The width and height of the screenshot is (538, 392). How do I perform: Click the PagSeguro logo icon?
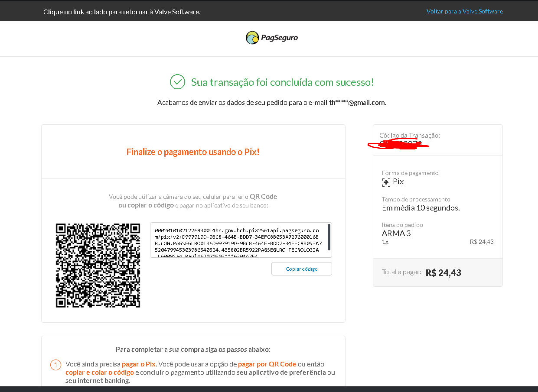pos(252,38)
